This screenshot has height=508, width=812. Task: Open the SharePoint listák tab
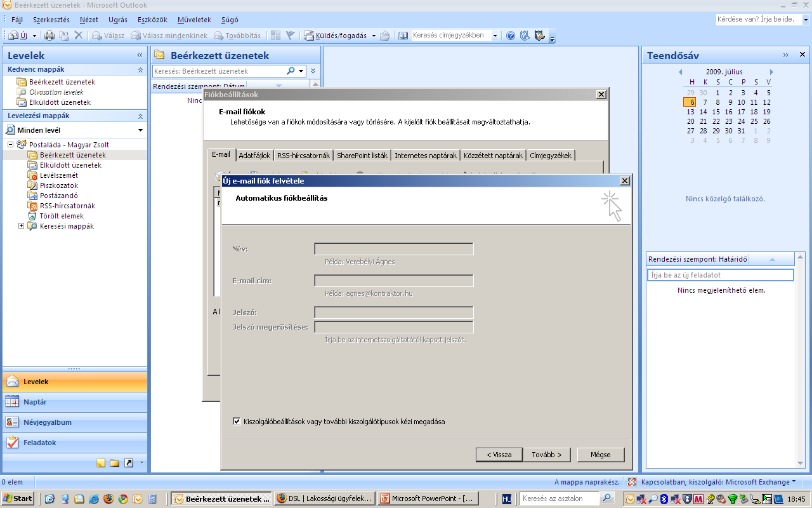362,156
